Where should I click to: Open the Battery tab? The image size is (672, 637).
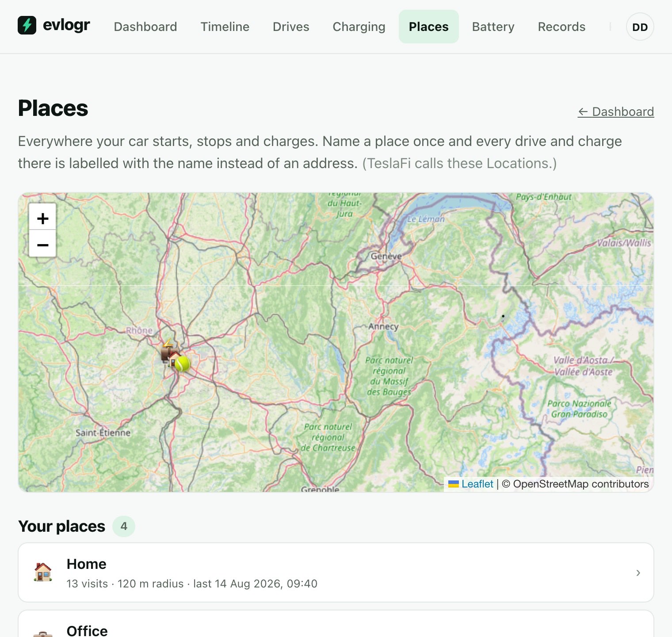click(x=493, y=27)
